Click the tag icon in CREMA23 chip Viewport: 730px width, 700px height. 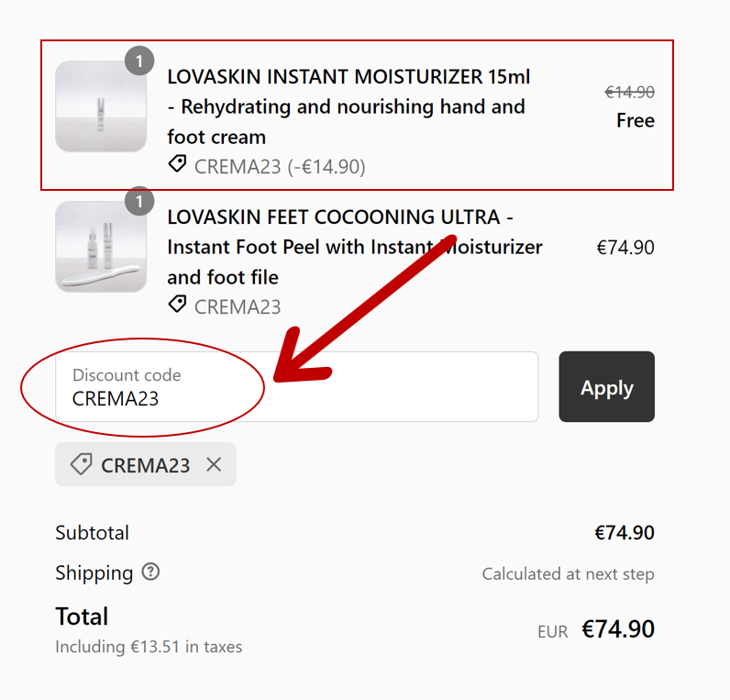pyautogui.click(x=82, y=465)
